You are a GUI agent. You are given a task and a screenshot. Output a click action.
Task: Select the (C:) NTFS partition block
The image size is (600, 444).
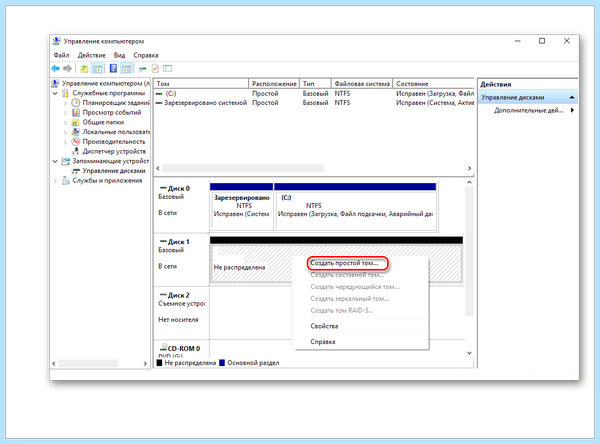click(355, 207)
